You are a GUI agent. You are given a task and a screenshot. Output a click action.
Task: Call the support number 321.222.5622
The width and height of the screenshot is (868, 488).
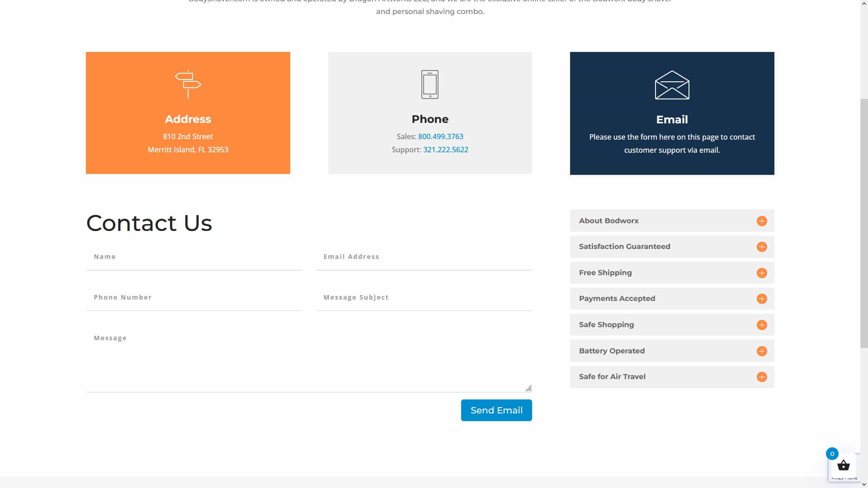(x=446, y=150)
